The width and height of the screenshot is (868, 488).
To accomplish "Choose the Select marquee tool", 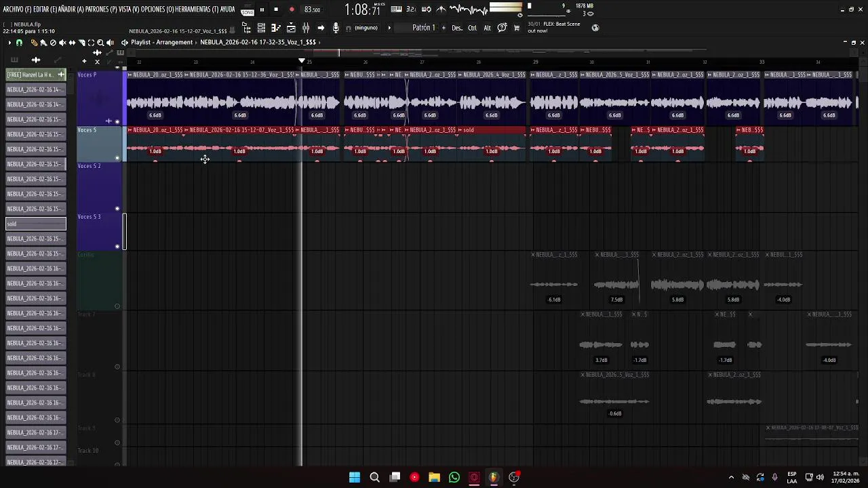I will tap(91, 43).
